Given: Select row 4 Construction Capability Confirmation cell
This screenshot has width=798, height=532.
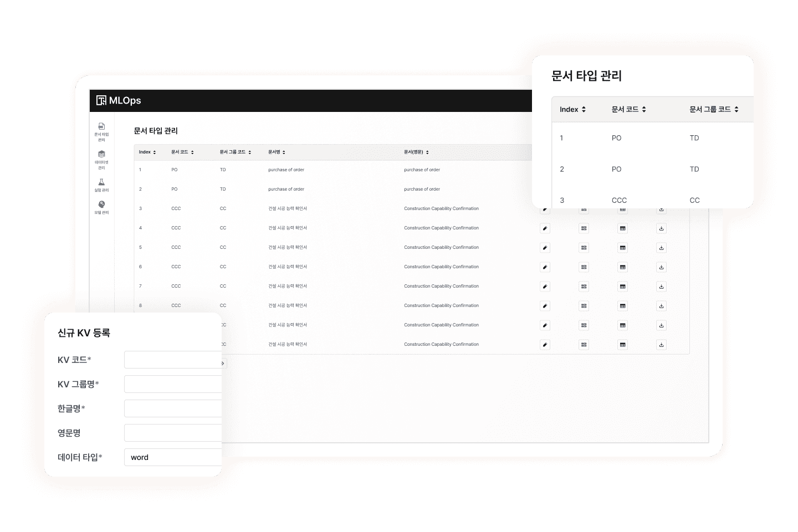Looking at the screenshot, I should [441, 228].
